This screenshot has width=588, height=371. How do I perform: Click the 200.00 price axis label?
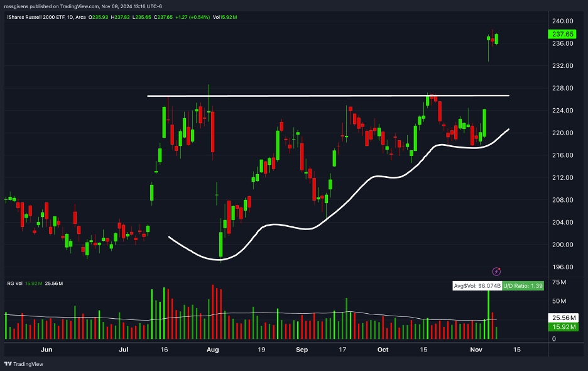tap(562, 245)
